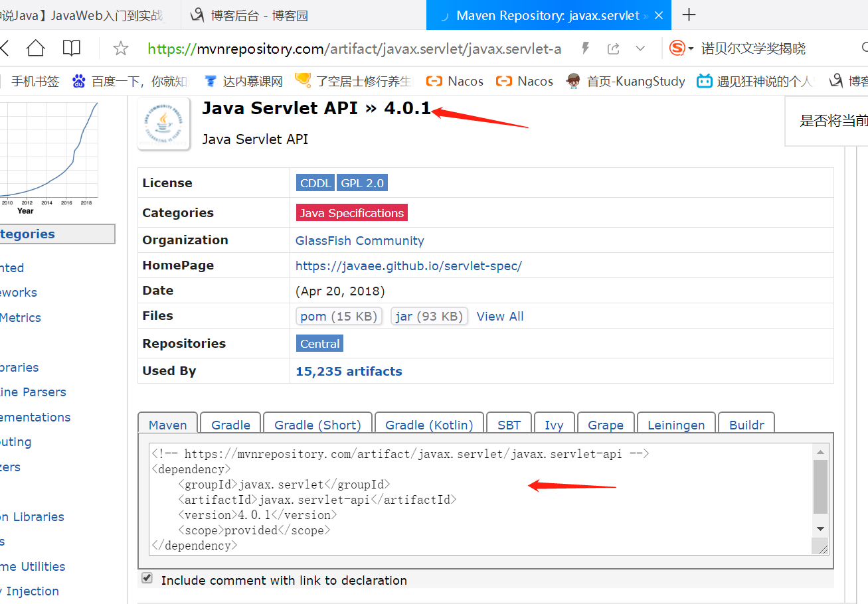Image resolution: width=868 pixels, height=604 pixels.
Task: Click the Java Servlet API » 4.0.1 title
Action: (x=316, y=108)
